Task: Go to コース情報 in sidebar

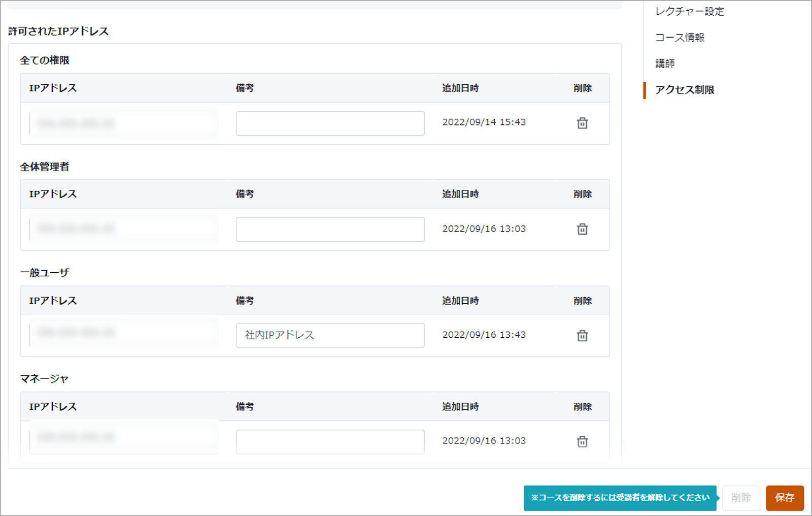Action: pyautogui.click(x=680, y=38)
